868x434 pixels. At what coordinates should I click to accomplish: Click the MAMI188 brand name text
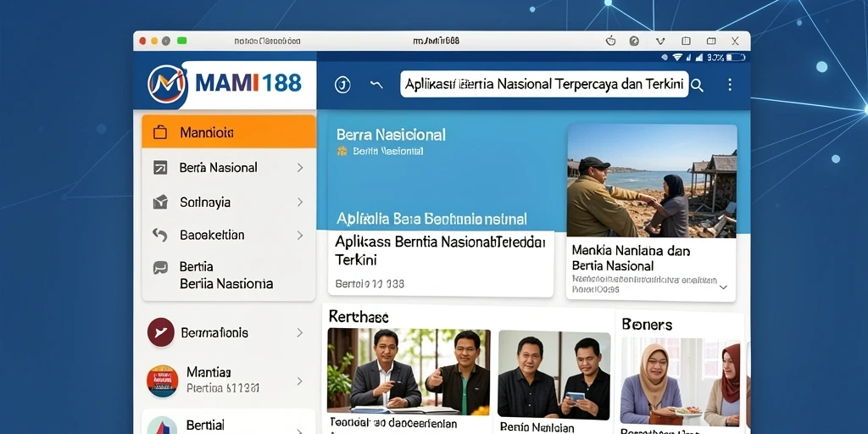(x=248, y=84)
